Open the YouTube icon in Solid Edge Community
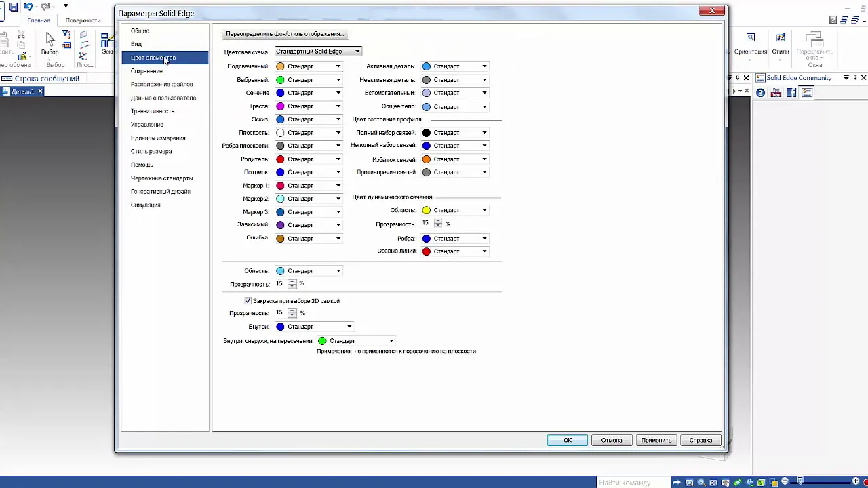868x488 pixels. [x=776, y=93]
